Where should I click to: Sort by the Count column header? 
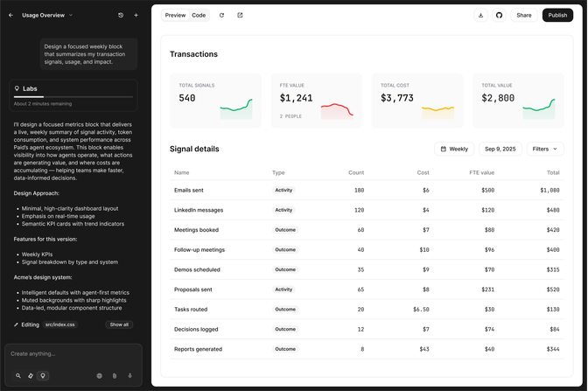point(356,173)
